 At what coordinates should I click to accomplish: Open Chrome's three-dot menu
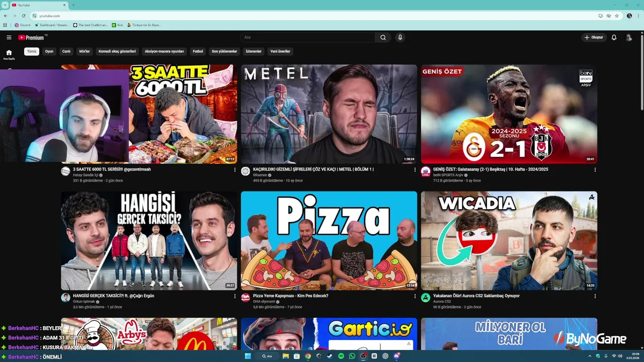[x=638, y=16]
